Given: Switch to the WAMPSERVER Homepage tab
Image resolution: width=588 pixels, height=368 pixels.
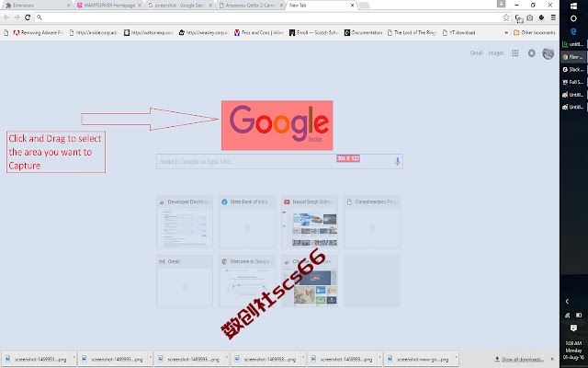Looking at the screenshot, I should pyautogui.click(x=108, y=6).
